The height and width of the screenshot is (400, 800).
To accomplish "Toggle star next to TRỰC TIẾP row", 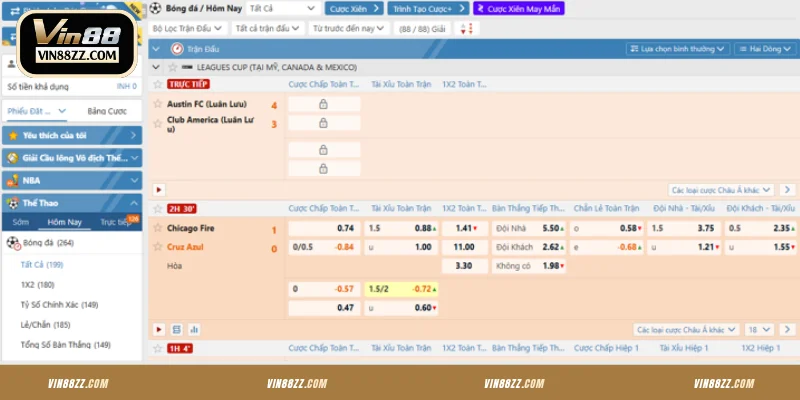I will pyautogui.click(x=158, y=84).
